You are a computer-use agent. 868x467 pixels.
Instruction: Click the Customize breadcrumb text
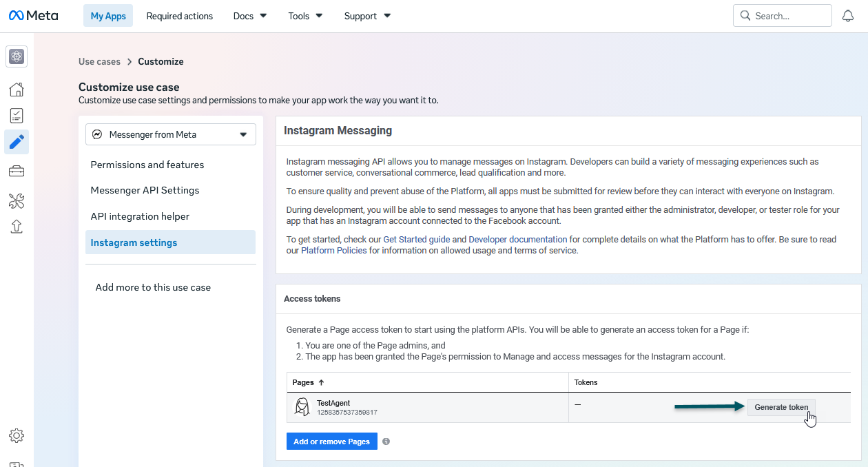pyautogui.click(x=161, y=61)
